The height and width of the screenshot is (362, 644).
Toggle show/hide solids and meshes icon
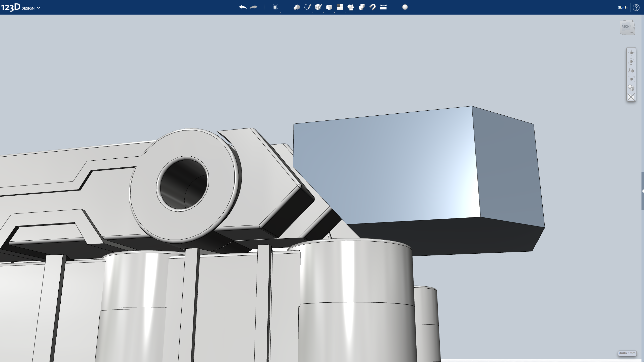(x=631, y=97)
